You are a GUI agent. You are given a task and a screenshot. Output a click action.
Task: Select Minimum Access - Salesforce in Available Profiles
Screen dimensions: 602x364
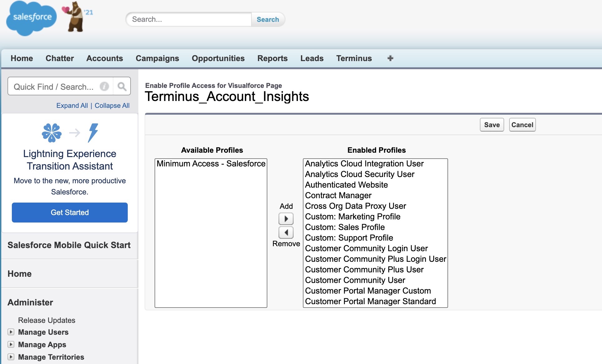[x=211, y=164]
